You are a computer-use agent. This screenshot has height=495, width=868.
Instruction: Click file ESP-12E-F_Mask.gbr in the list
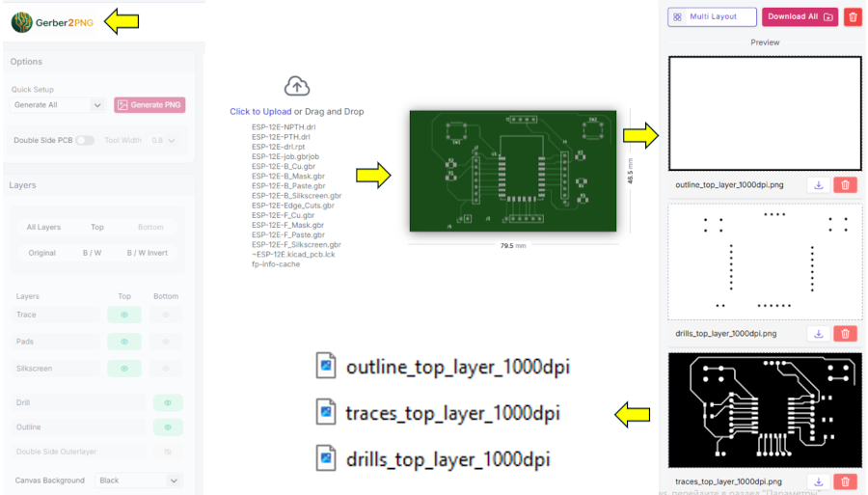tap(287, 226)
